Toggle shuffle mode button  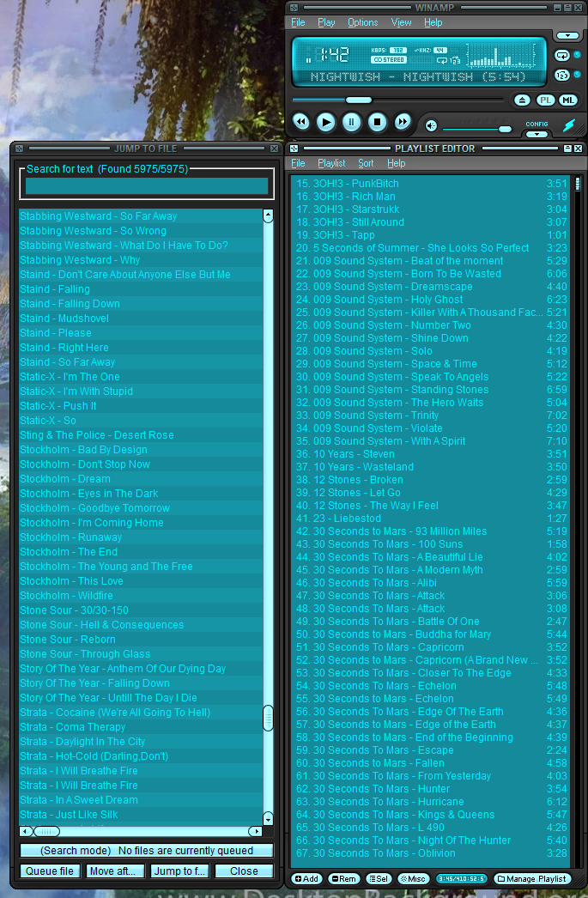562,75
